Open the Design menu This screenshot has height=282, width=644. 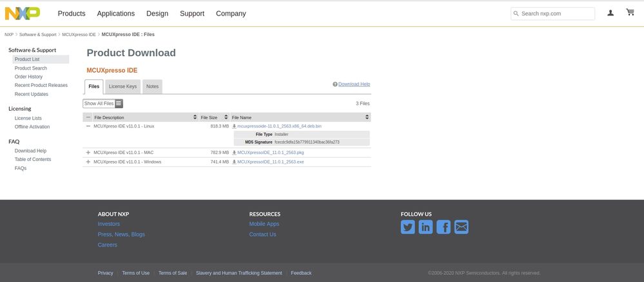click(157, 14)
